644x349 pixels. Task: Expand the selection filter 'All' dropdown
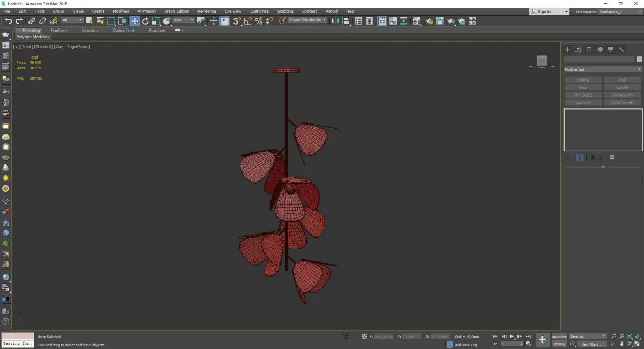pyautogui.click(x=72, y=20)
